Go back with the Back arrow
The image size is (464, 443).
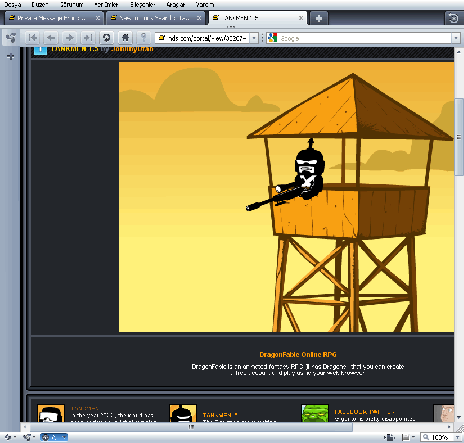(x=51, y=38)
